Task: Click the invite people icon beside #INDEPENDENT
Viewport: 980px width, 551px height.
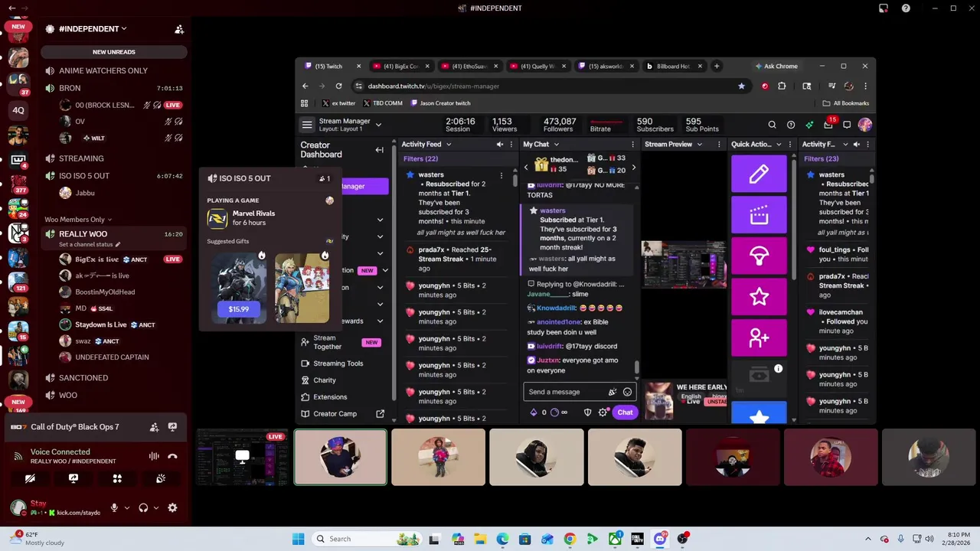Action: click(x=179, y=29)
